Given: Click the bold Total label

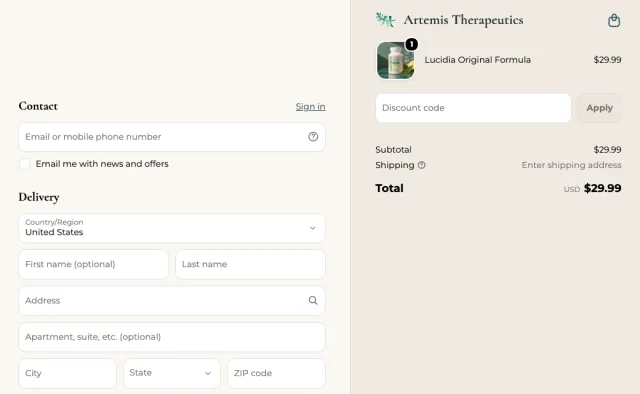Looking at the screenshot, I should click(389, 188).
